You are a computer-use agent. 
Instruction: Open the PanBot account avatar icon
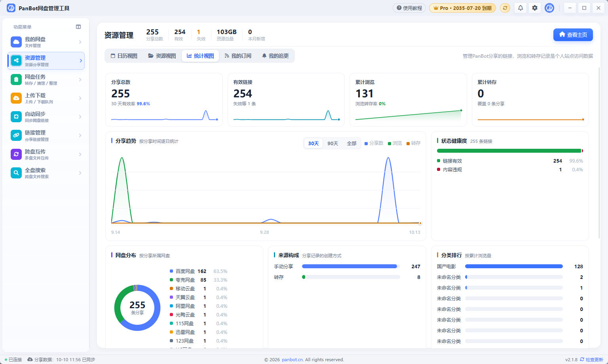click(x=549, y=8)
